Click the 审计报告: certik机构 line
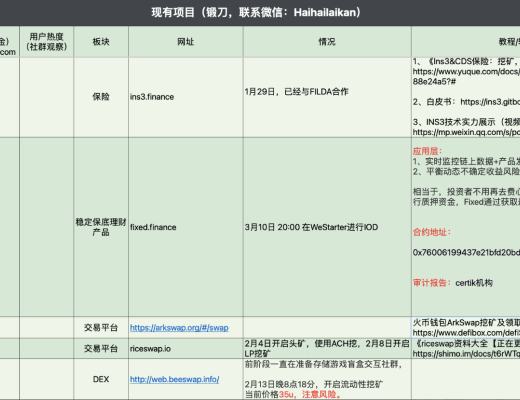The image size is (520, 400). pos(453,283)
